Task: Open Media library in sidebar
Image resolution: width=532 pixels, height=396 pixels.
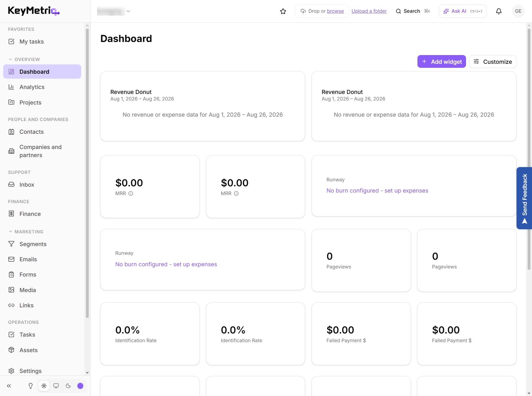Action: [42, 290]
